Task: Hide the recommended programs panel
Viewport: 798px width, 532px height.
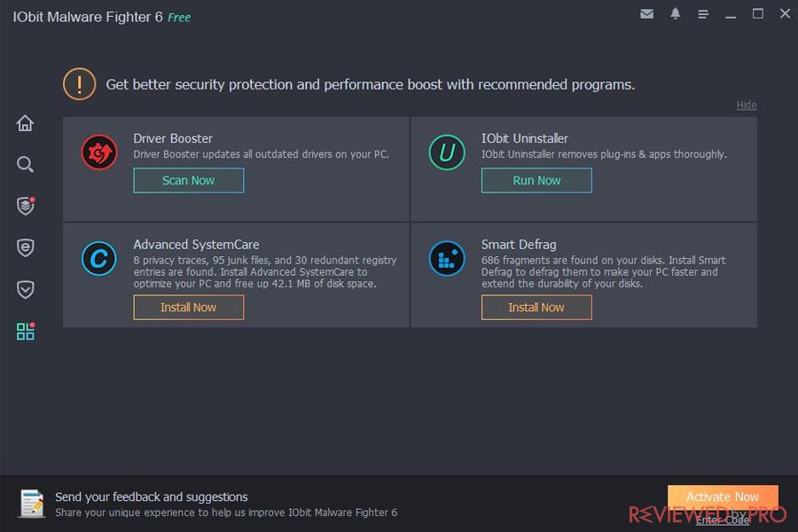Action: (x=746, y=106)
